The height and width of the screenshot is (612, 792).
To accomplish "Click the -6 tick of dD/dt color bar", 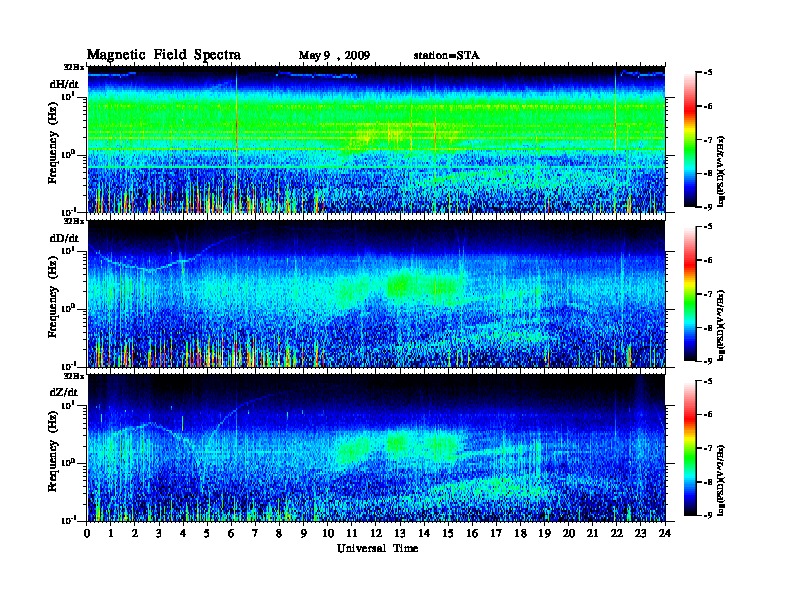I will [x=708, y=260].
